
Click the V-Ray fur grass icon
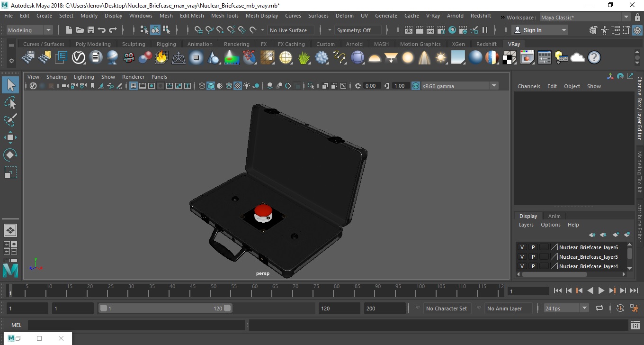303,57
